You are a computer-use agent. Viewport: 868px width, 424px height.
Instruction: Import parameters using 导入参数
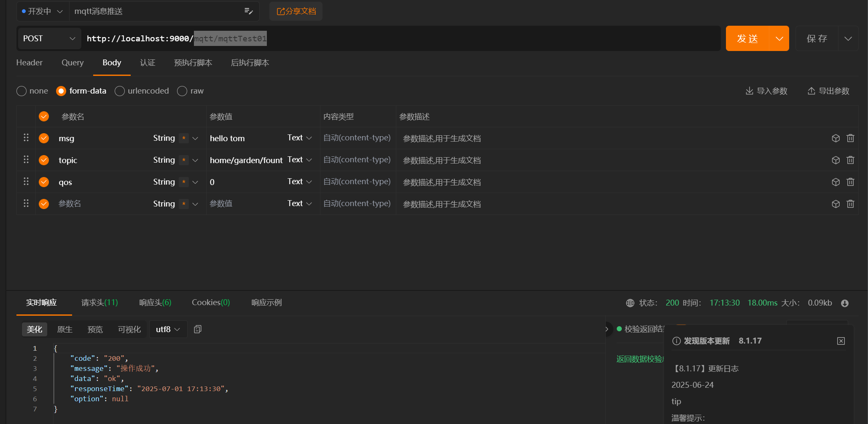[766, 91]
